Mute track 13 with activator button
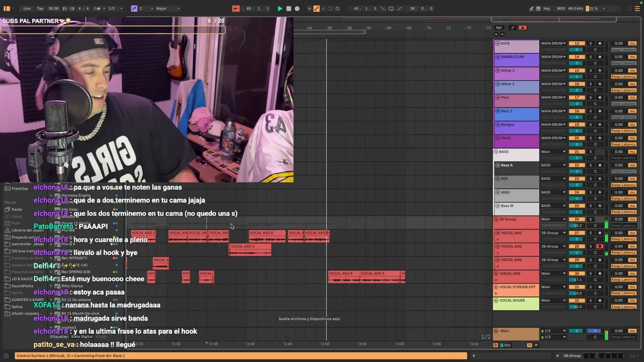644x362 pixels. (x=577, y=43)
